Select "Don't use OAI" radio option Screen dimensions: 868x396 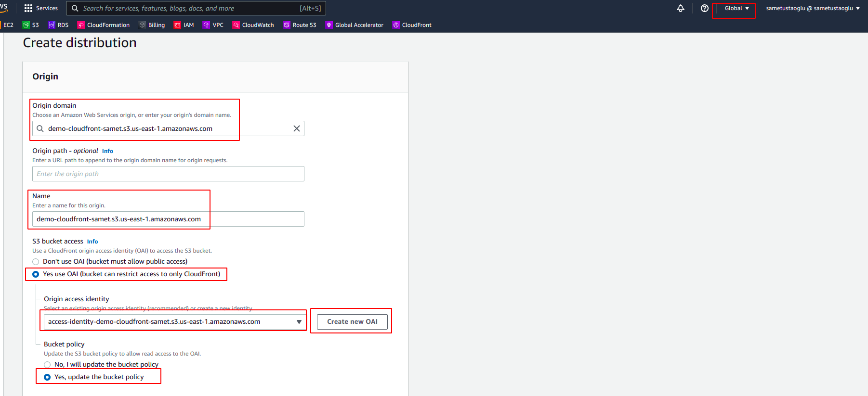[36, 262]
